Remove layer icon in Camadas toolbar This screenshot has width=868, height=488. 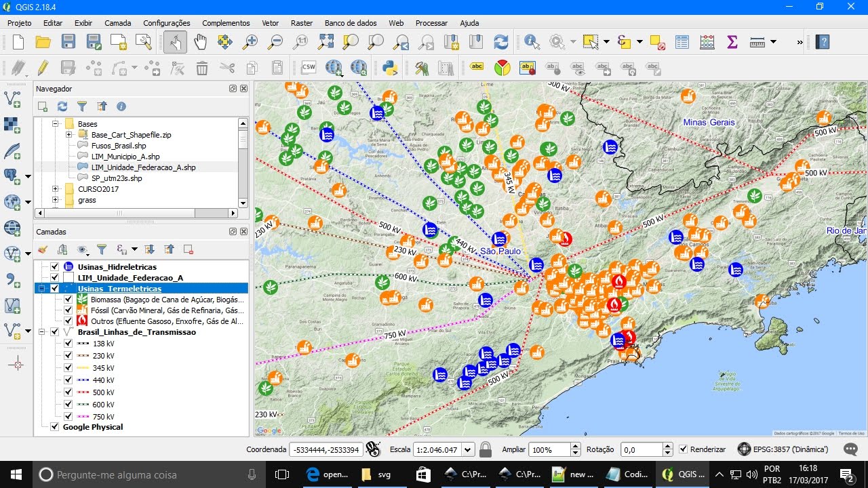tap(189, 249)
